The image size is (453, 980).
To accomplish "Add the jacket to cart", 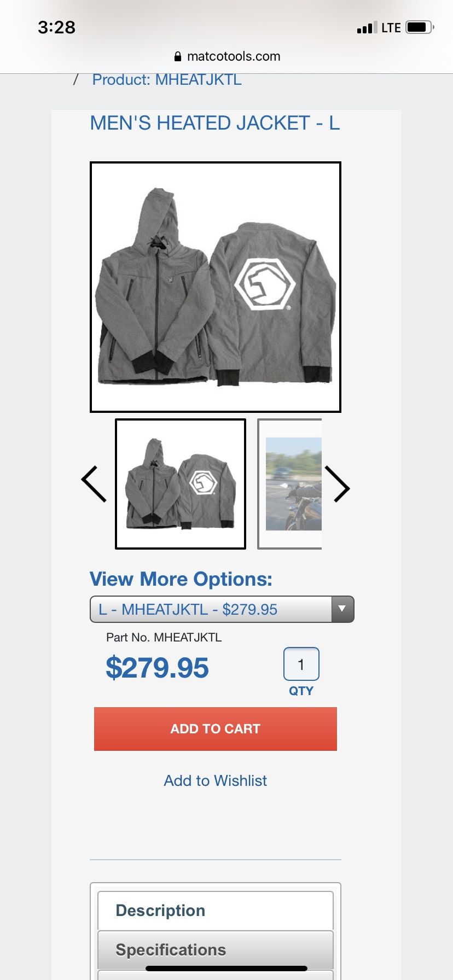I will point(216,729).
